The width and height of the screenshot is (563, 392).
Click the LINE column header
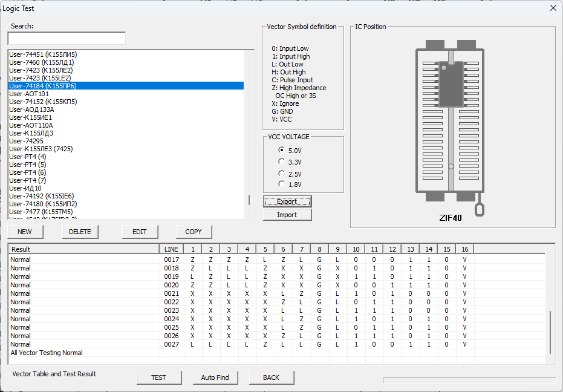[x=172, y=249]
